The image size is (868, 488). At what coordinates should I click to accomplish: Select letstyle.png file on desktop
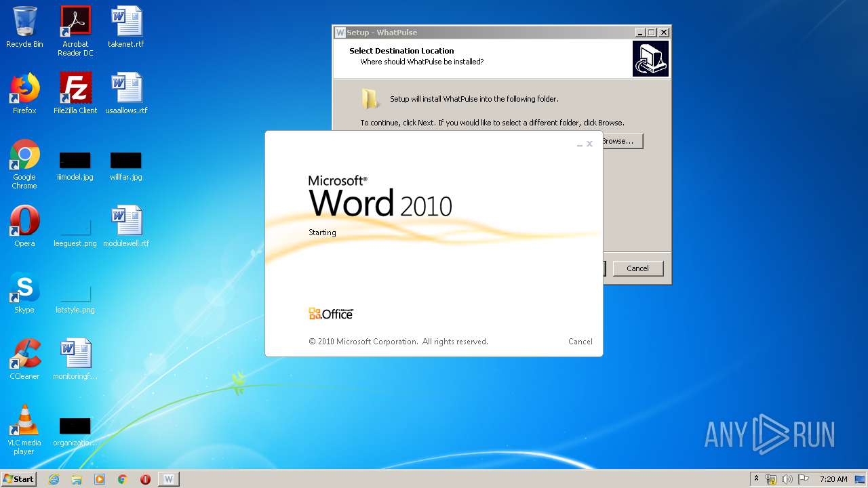point(75,298)
